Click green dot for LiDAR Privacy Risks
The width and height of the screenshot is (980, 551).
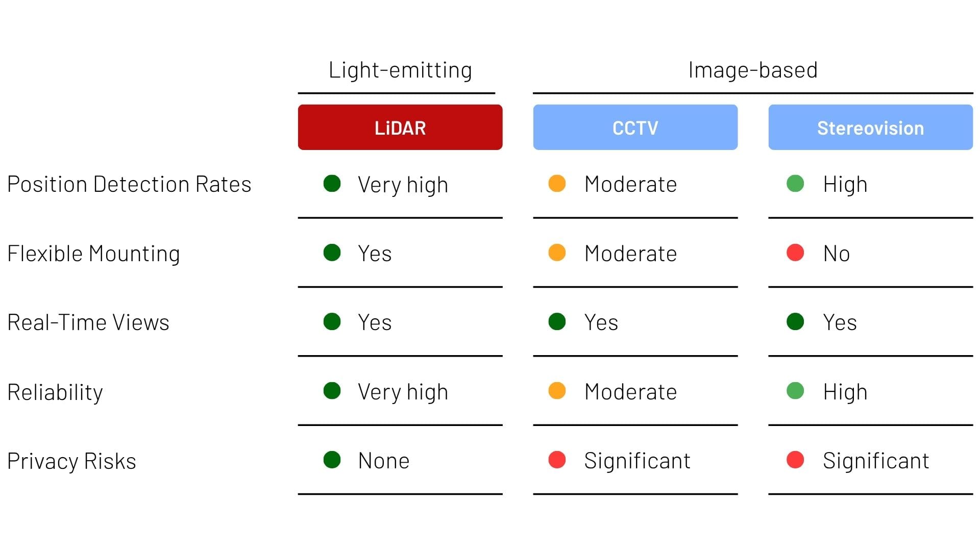coord(332,460)
